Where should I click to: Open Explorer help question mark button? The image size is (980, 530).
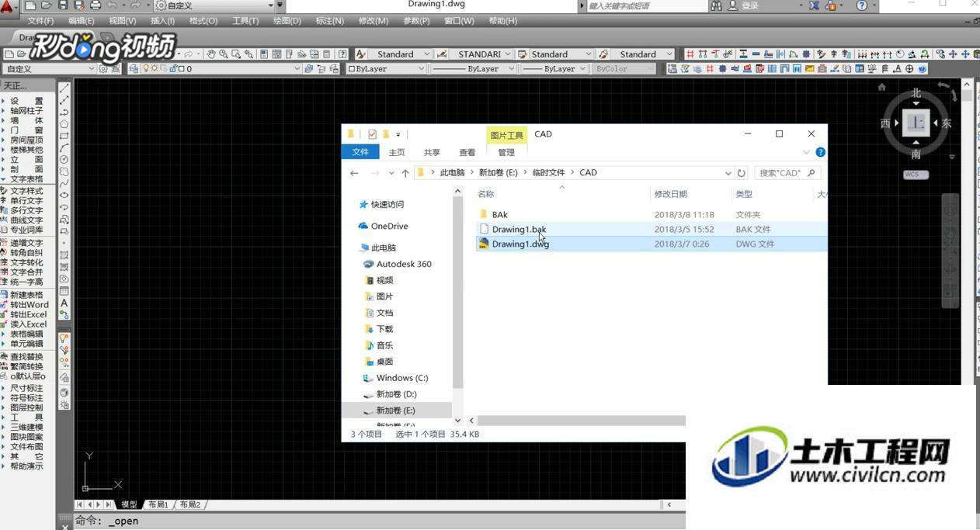coord(820,152)
